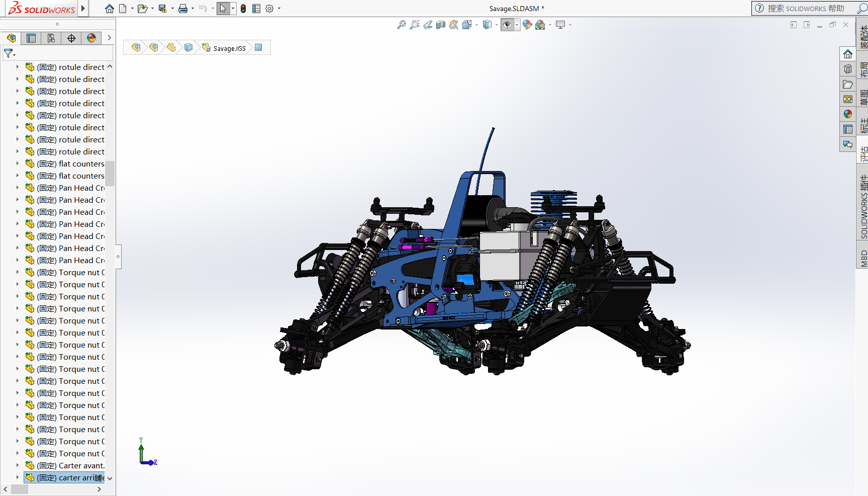Activate the Section View icon
The width and height of the screenshot is (868, 496).
coord(441,25)
